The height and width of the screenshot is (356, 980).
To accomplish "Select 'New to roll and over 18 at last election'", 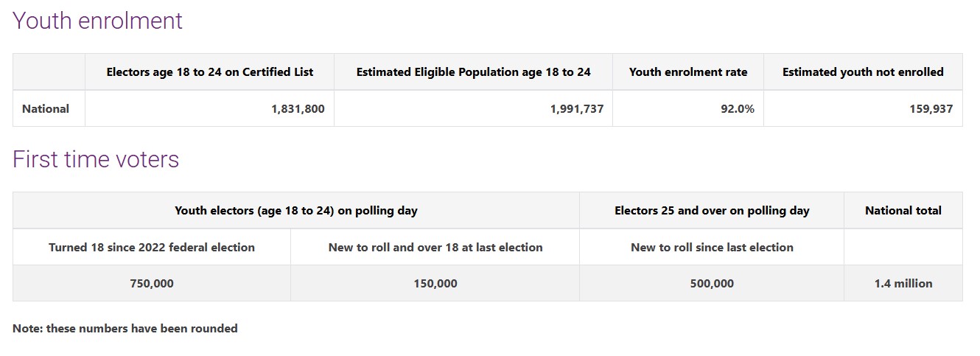I will [x=435, y=248].
